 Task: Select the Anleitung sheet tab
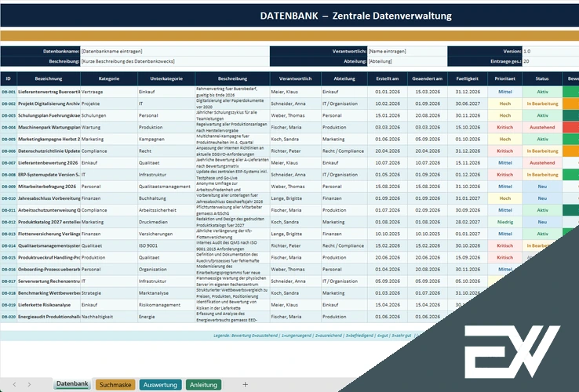click(x=203, y=385)
